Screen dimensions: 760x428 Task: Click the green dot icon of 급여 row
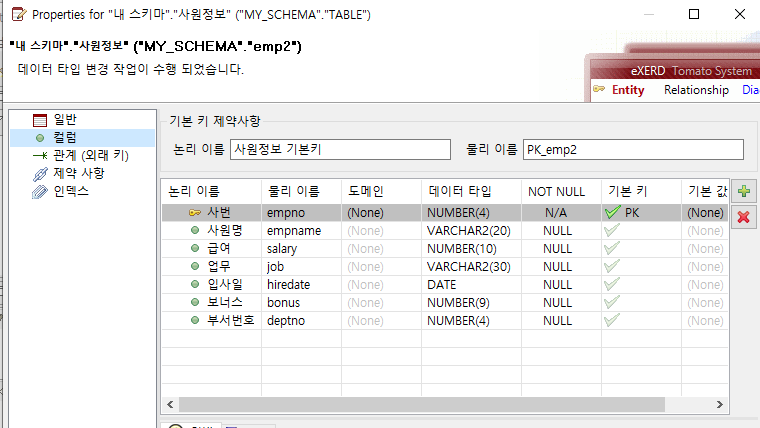pyautogui.click(x=195, y=248)
